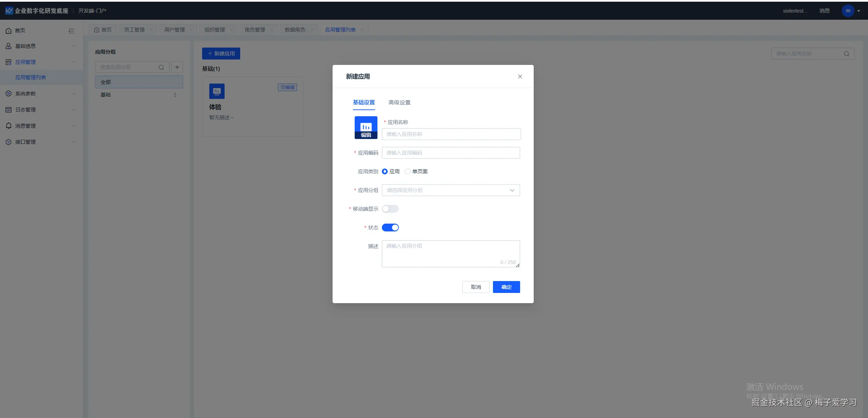
Task: Click the app icon edit thumbnail
Action: click(366, 127)
